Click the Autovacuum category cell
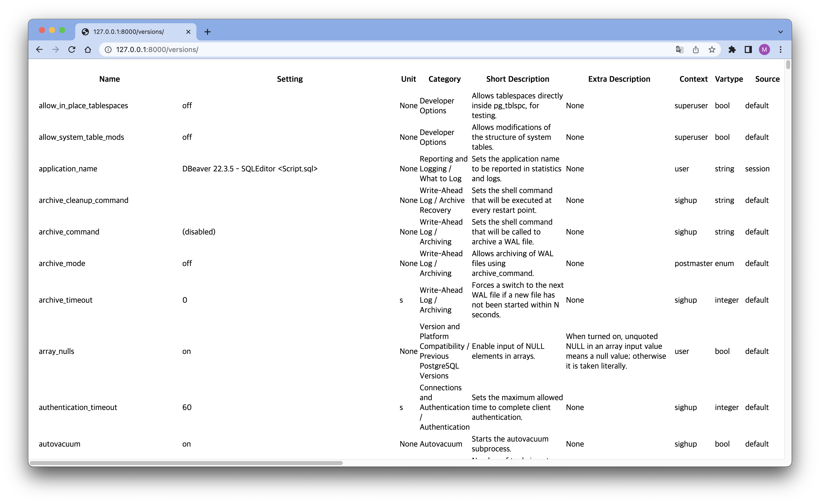Image resolution: width=820 pixels, height=504 pixels. pos(441,444)
